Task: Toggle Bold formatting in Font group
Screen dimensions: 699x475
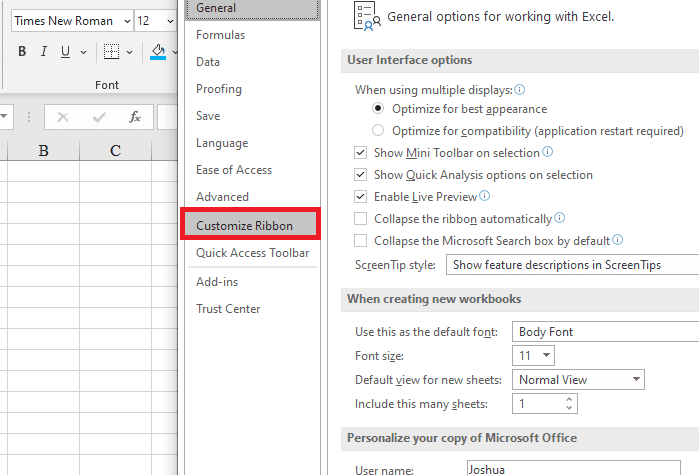Action: (22, 52)
